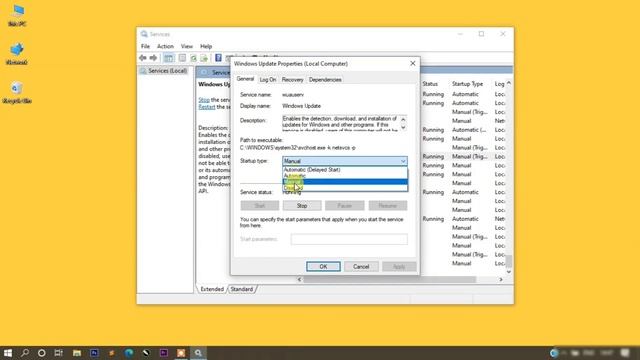The width and height of the screenshot is (640, 360).
Task: Click services list vertical scrollbar up arrow
Action: click(x=509, y=83)
